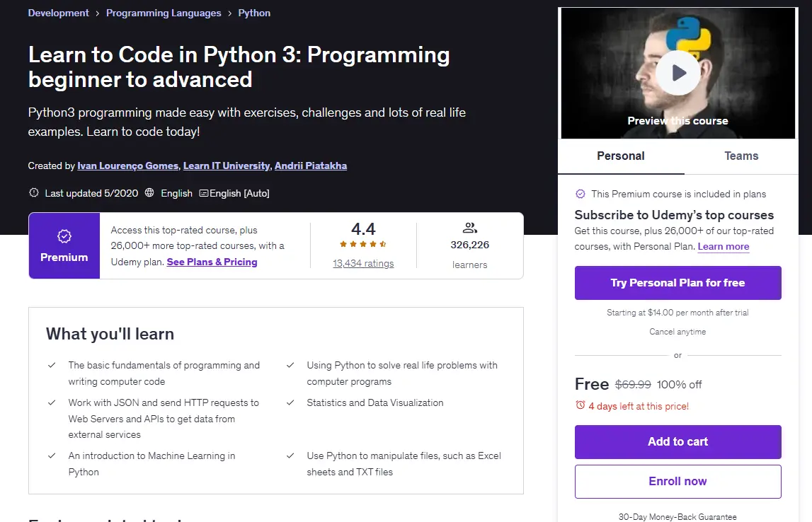Click 'Starting at $14.00 per month' text
The height and width of the screenshot is (522, 812).
pos(677,313)
